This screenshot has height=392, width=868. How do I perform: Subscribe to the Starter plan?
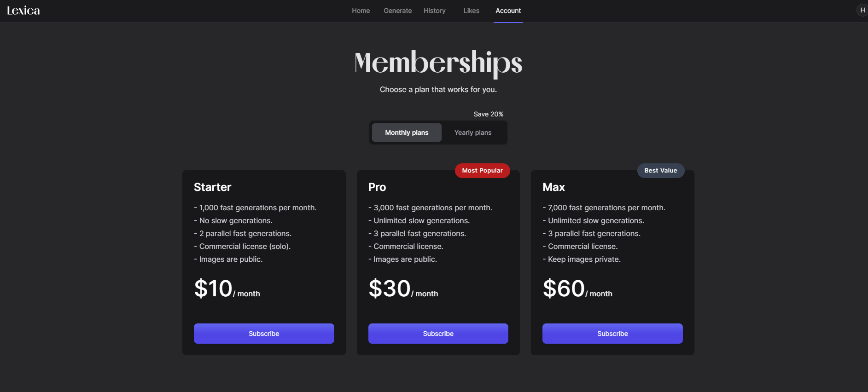264,334
